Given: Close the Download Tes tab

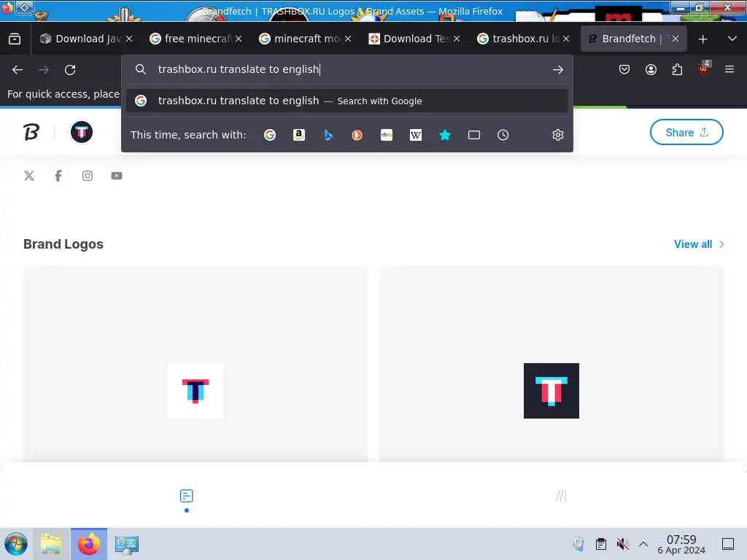Looking at the screenshot, I should pyautogui.click(x=457, y=39).
